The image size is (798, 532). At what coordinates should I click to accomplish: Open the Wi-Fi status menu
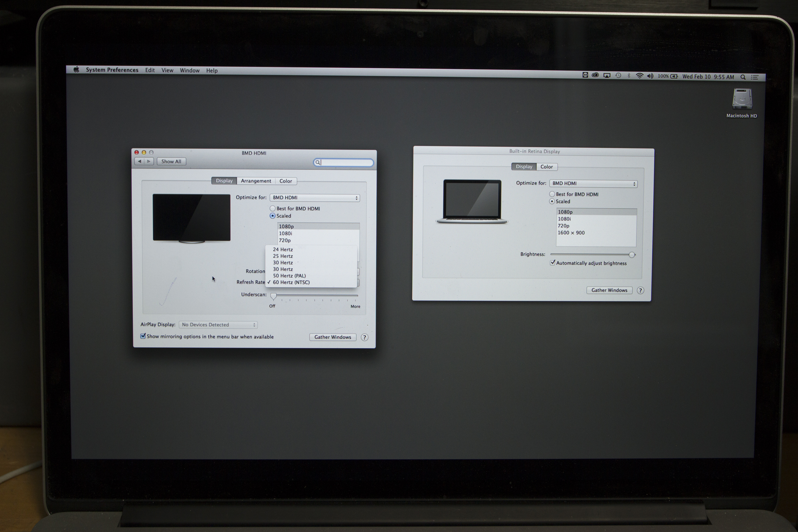(x=639, y=76)
